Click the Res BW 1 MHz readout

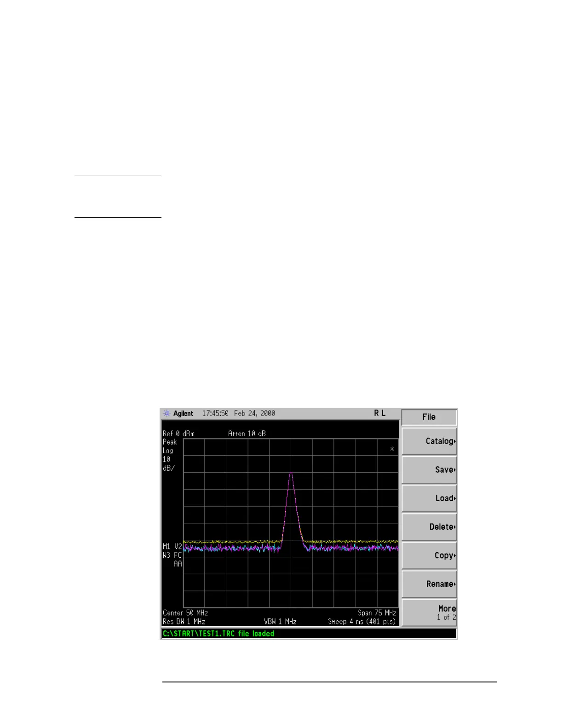184,622
